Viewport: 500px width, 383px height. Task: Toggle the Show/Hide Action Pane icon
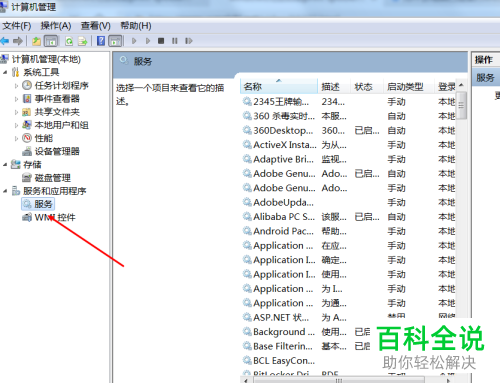115,41
